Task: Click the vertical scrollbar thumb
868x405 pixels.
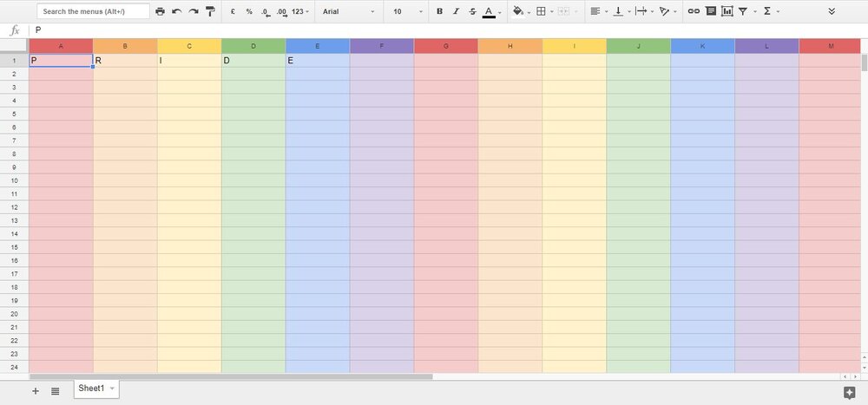Action: pyautogui.click(x=865, y=63)
